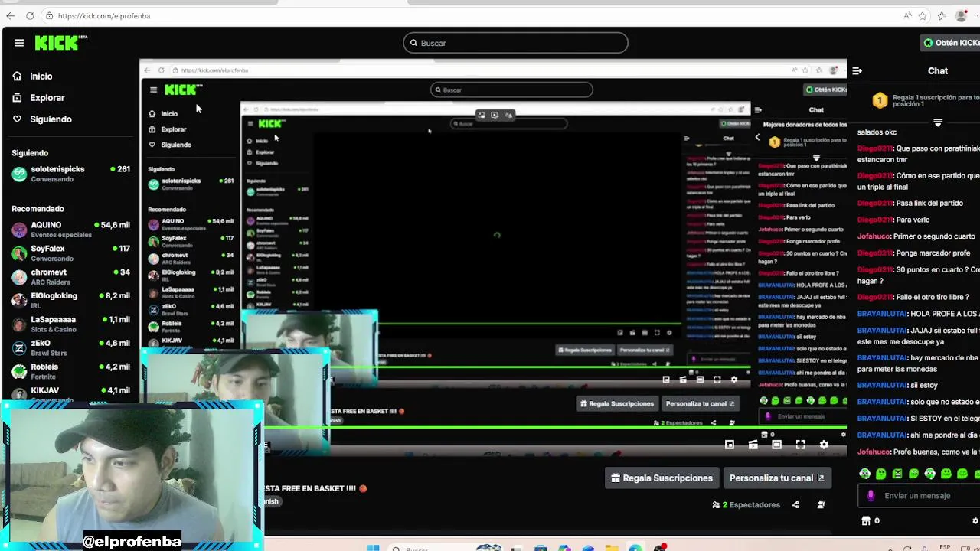Viewport: 980px width, 551px height.
Task: Collapse the chat panel with the arrow icon
Action: [x=857, y=70]
